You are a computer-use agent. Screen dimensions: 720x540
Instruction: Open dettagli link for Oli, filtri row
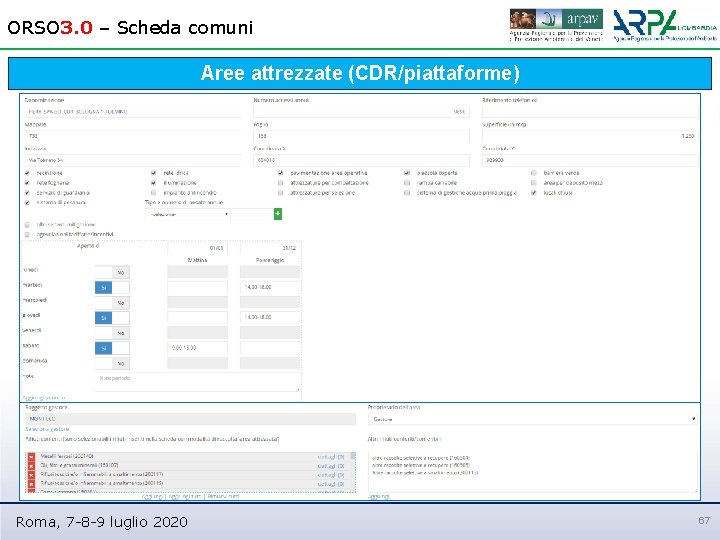point(331,466)
